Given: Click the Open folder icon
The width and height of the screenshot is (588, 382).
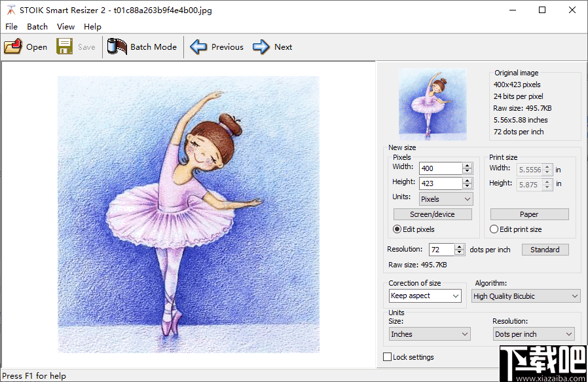Looking at the screenshot, I should point(13,47).
